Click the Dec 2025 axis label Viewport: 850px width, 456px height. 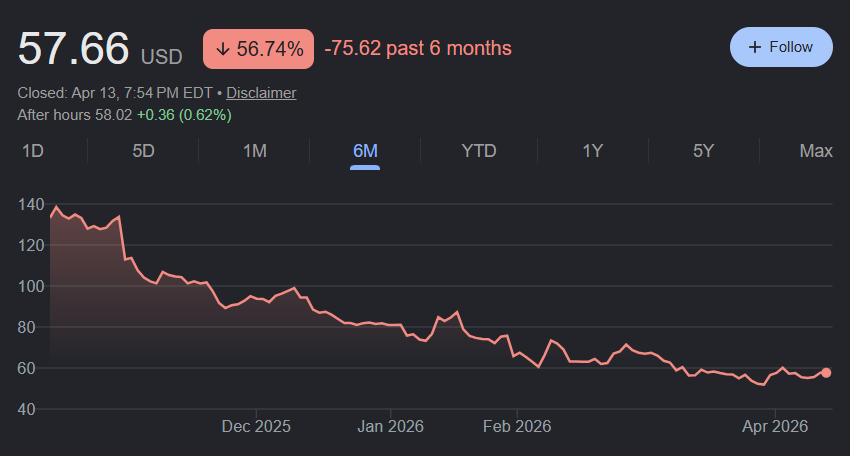[x=256, y=427]
